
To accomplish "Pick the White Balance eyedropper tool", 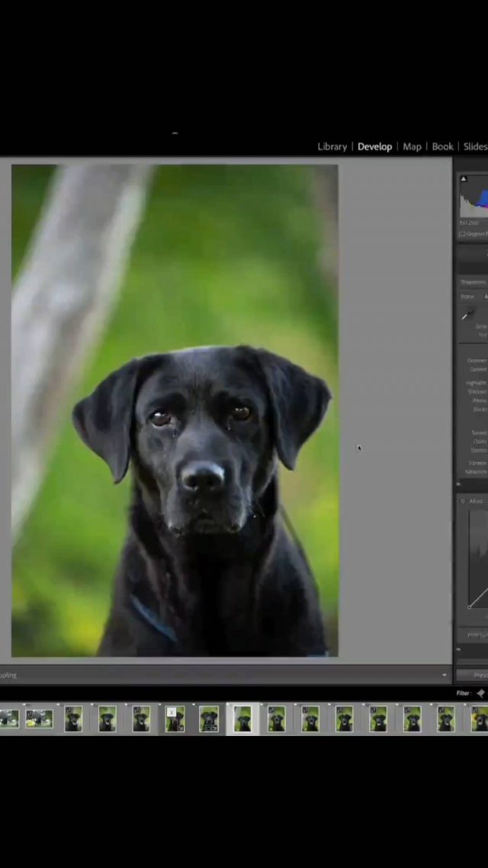I will pyautogui.click(x=467, y=315).
